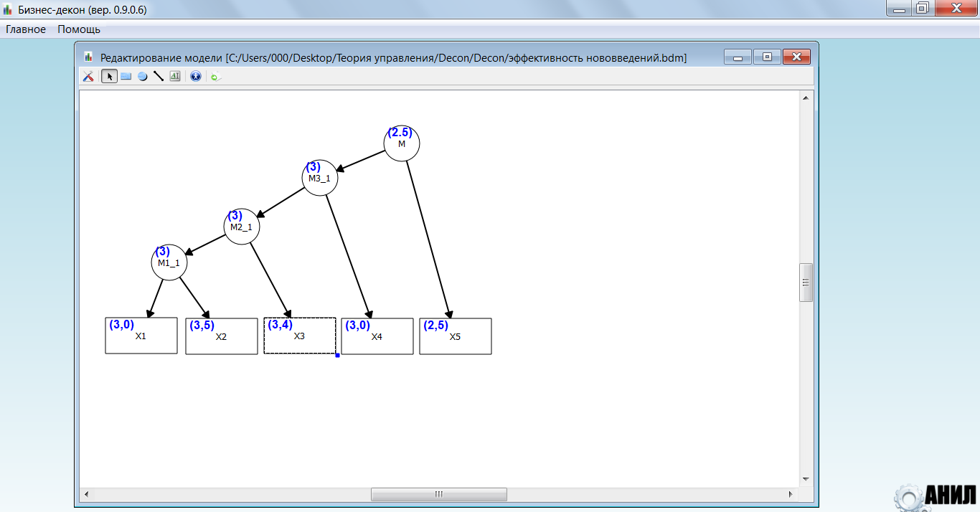Select the circle node tool

click(x=142, y=76)
